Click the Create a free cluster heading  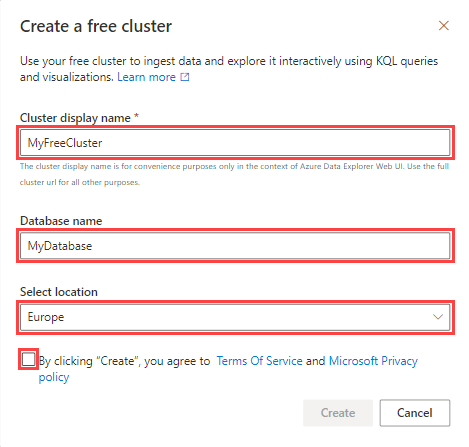(x=96, y=26)
